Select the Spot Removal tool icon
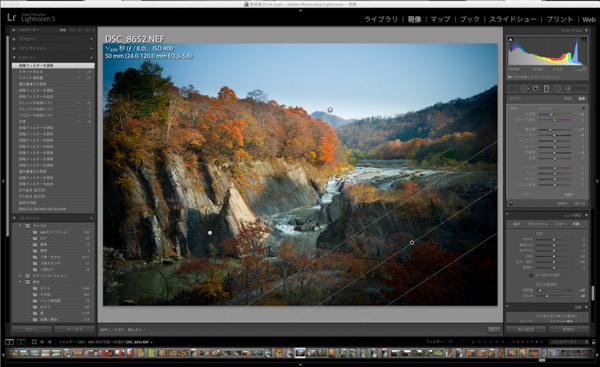The image size is (600, 367). (x=524, y=88)
